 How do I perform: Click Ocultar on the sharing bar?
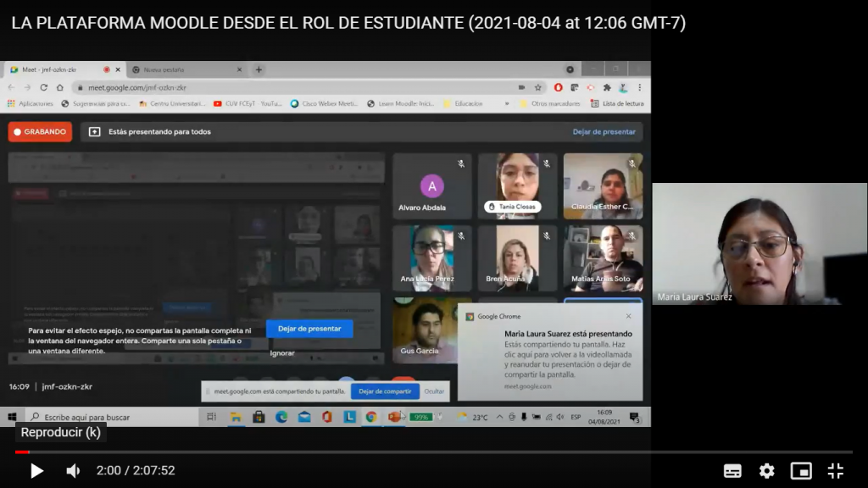(434, 391)
